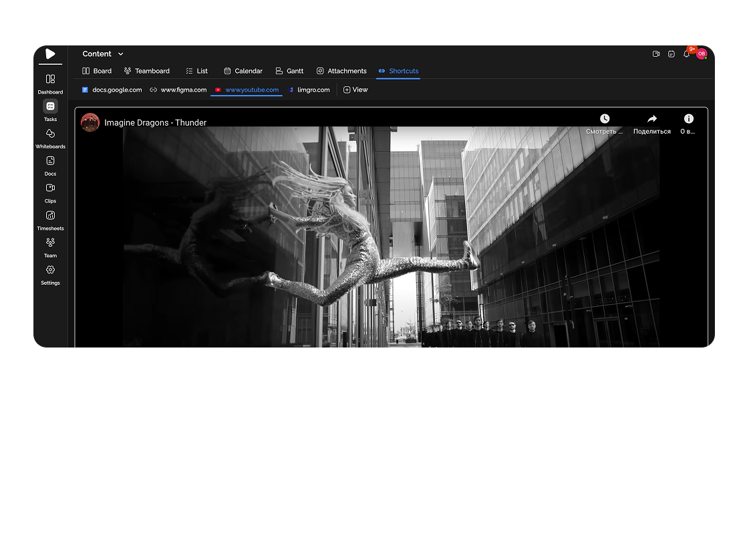Image resolution: width=747 pixels, height=560 pixels.
Task: Click the video camera icon in the header
Action: 656,53
